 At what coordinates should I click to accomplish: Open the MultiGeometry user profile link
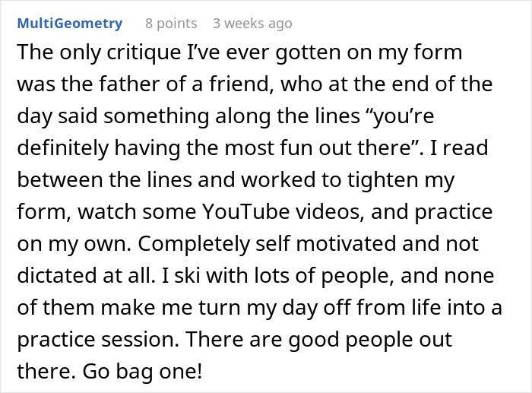pos(69,24)
